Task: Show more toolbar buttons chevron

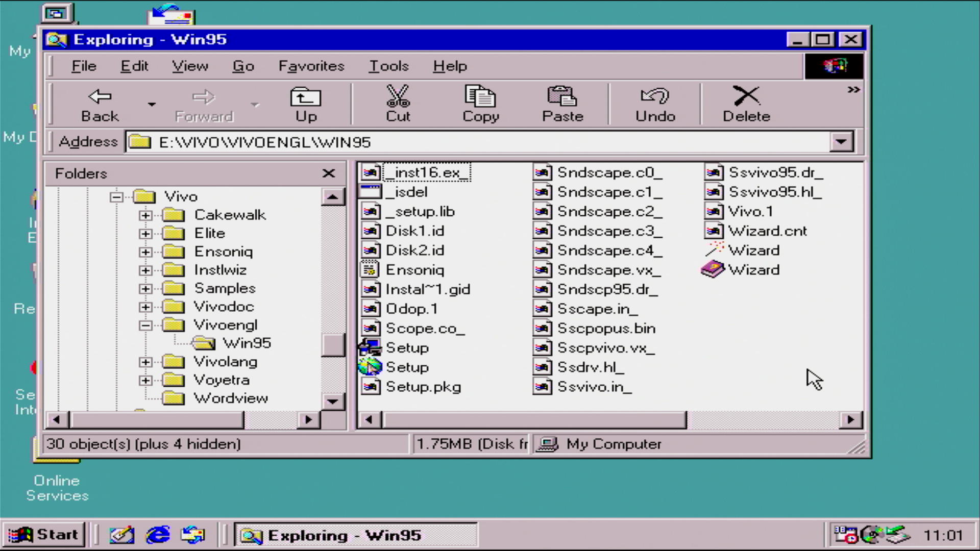Action: tap(853, 90)
